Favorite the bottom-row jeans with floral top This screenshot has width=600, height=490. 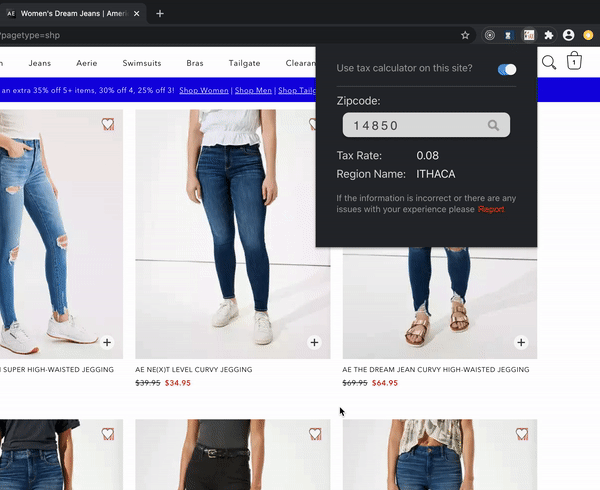tap(522, 434)
